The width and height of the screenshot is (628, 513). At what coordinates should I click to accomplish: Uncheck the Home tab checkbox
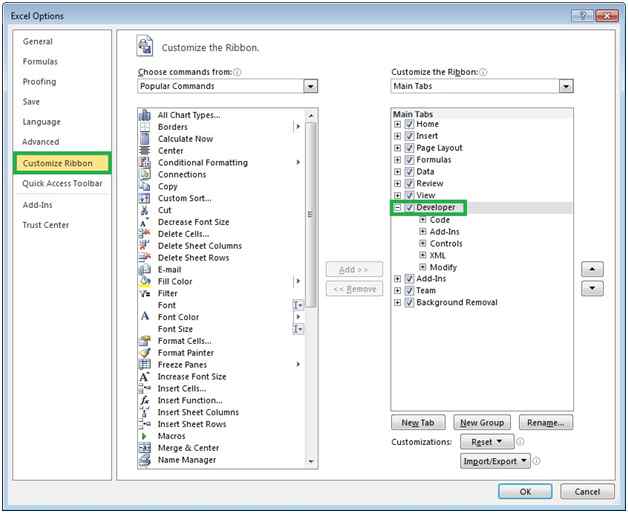(409, 124)
